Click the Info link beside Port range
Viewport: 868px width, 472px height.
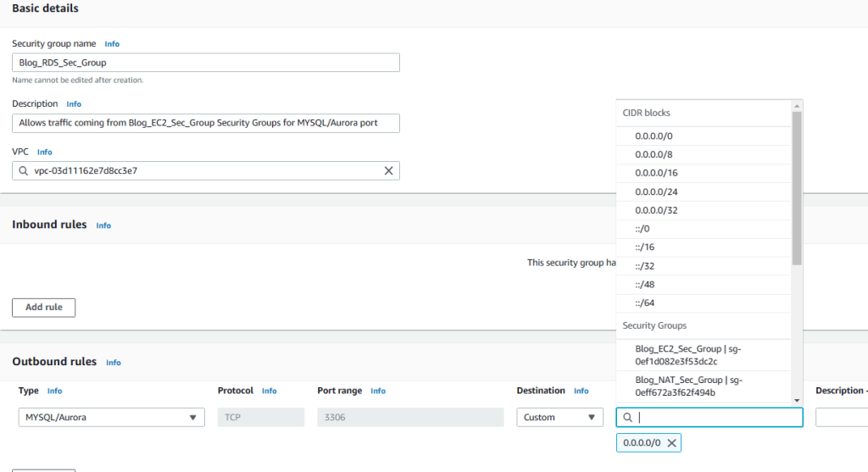click(378, 391)
